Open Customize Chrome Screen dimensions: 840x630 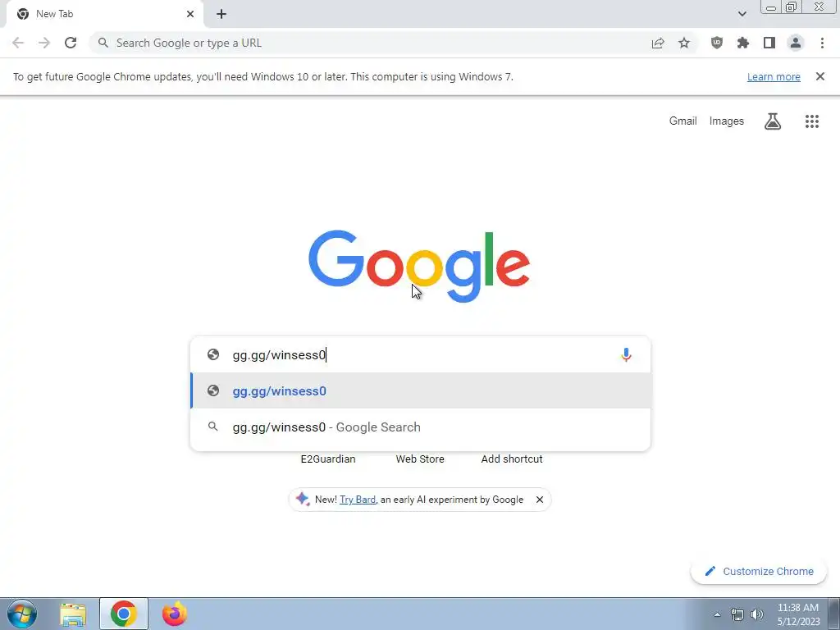click(x=759, y=571)
